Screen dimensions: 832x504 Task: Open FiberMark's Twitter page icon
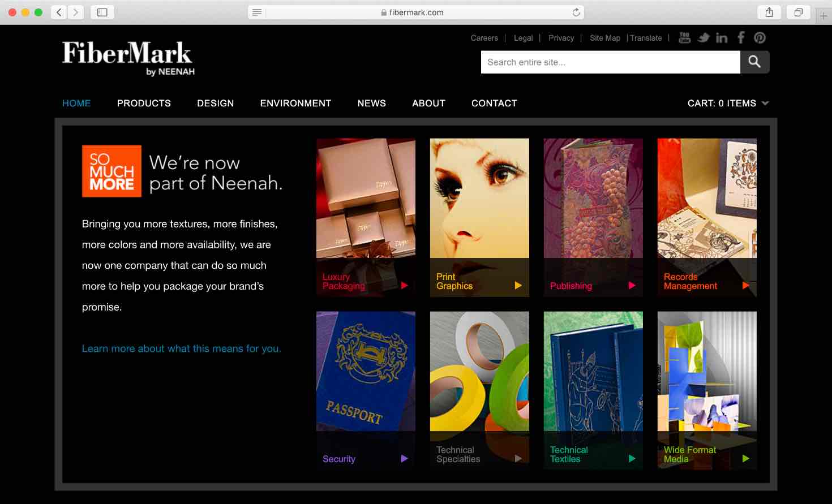click(x=704, y=38)
